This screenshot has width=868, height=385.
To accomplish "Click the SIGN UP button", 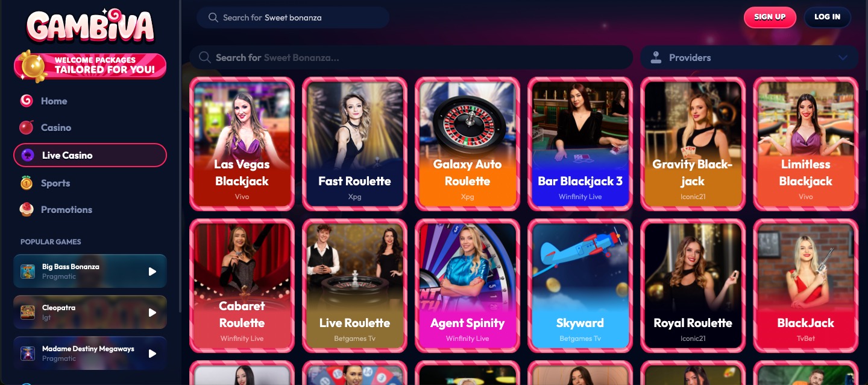I will click(x=770, y=17).
